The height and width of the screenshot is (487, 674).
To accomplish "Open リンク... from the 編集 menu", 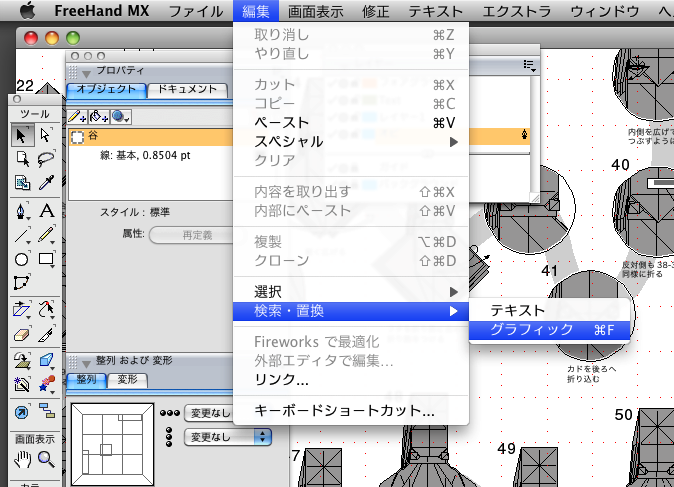I will coord(351,380).
